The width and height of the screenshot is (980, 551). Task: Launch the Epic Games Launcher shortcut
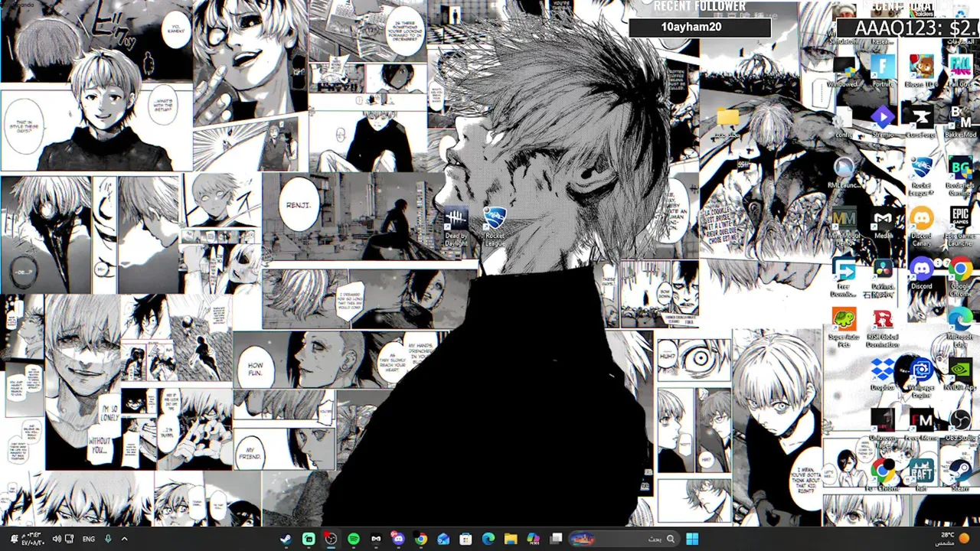(960, 227)
